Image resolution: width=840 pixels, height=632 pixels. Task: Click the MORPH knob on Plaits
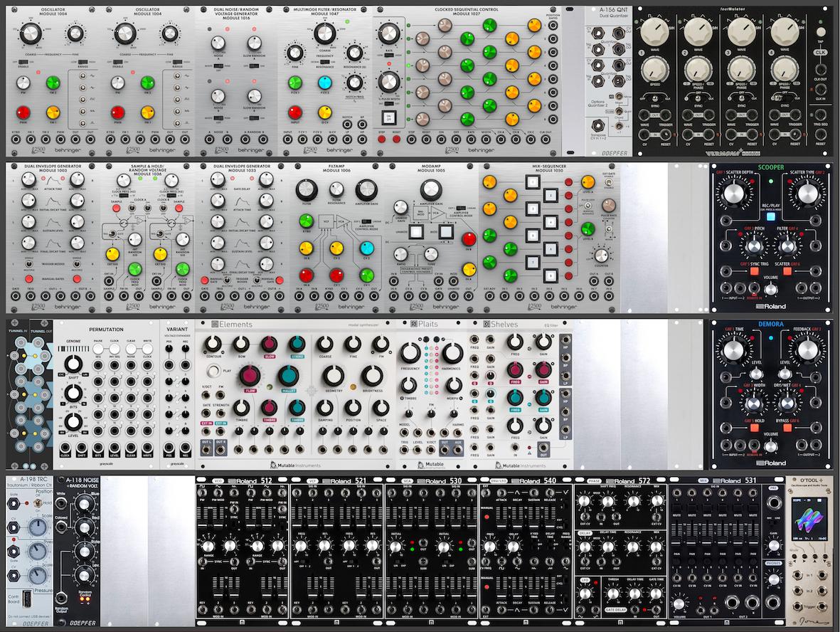tap(454, 384)
